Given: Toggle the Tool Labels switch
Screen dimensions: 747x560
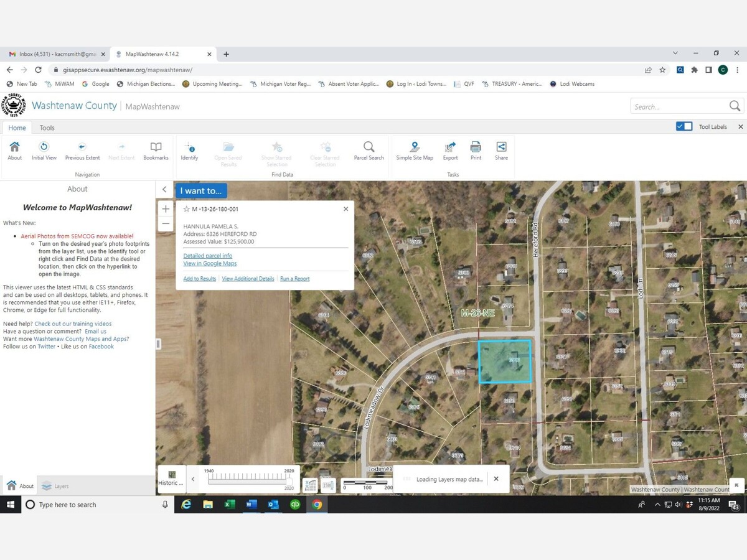Looking at the screenshot, I should tap(684, 126).
